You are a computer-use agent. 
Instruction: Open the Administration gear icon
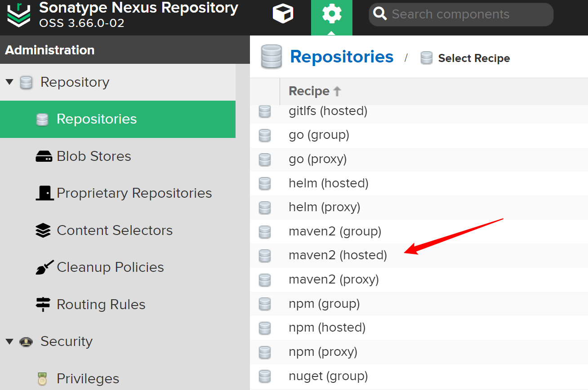(x=332, y=14)
